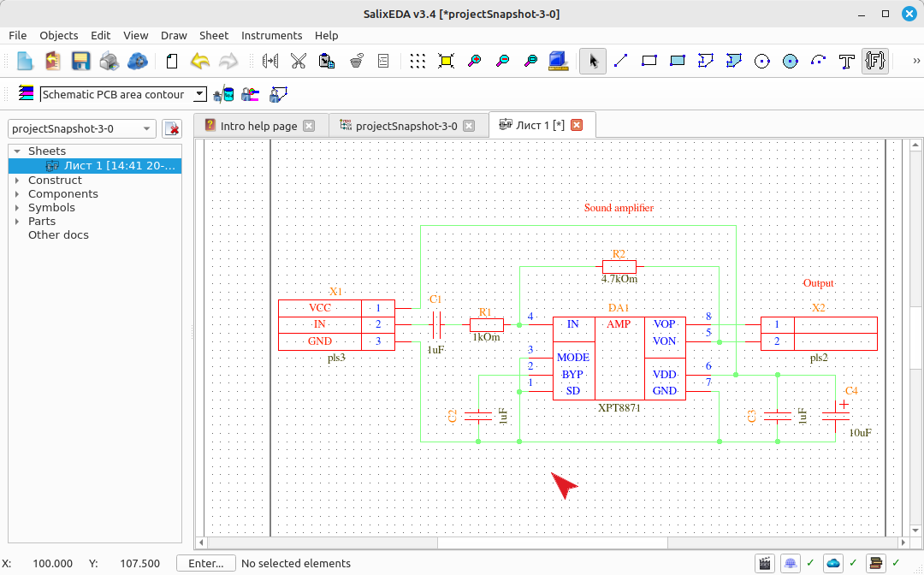The height and width of the screenshot is (575, 924).
Task: Select the outlined Circle tool
Action: 762,61
